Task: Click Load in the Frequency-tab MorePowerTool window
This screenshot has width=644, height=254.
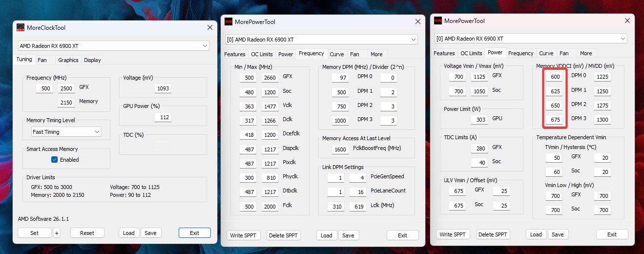Action: tap(327, 235)
